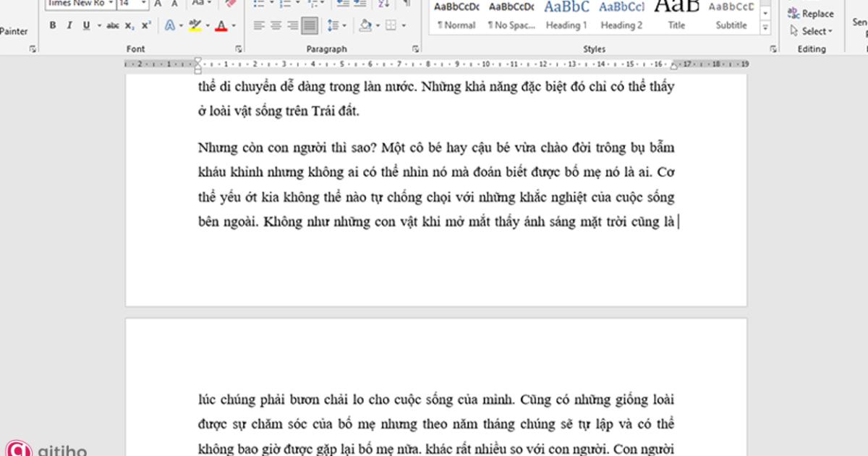This screenshot has height=456, width=868.
Task: Open Font dialog launcher
Action: [239, 49]
